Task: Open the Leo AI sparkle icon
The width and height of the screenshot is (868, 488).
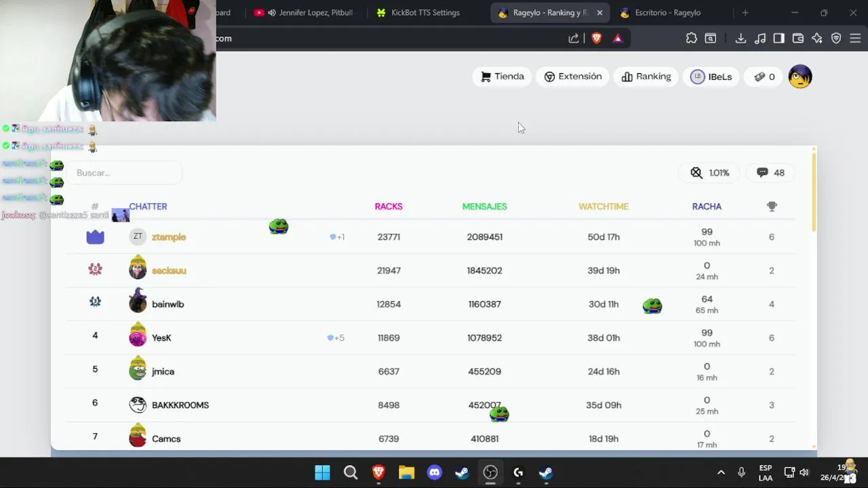Action: point(817,39)
